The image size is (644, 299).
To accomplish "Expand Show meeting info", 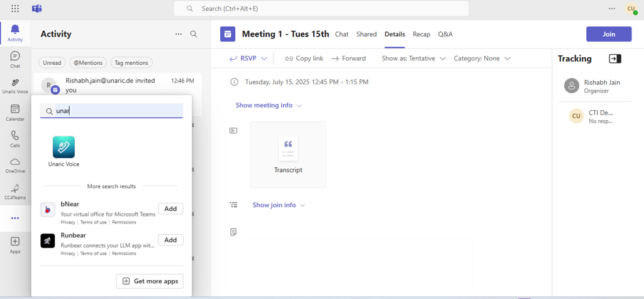I will click(x=269, y=105).
